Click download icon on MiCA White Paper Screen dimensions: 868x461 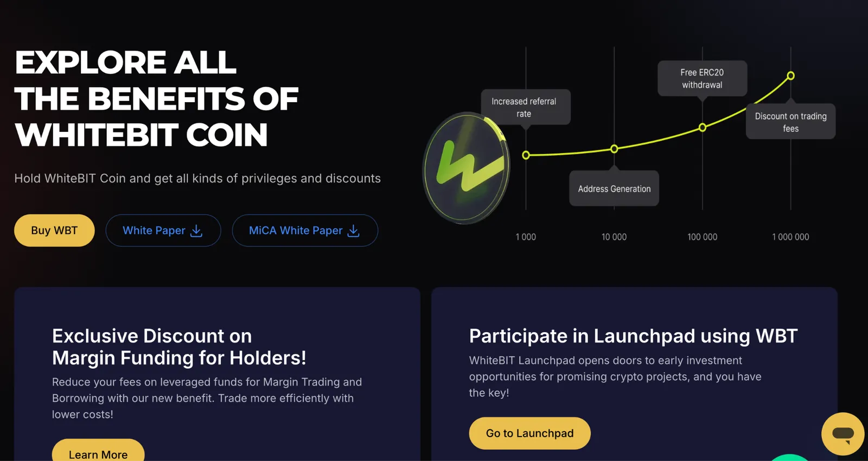(x=354, y=231)
